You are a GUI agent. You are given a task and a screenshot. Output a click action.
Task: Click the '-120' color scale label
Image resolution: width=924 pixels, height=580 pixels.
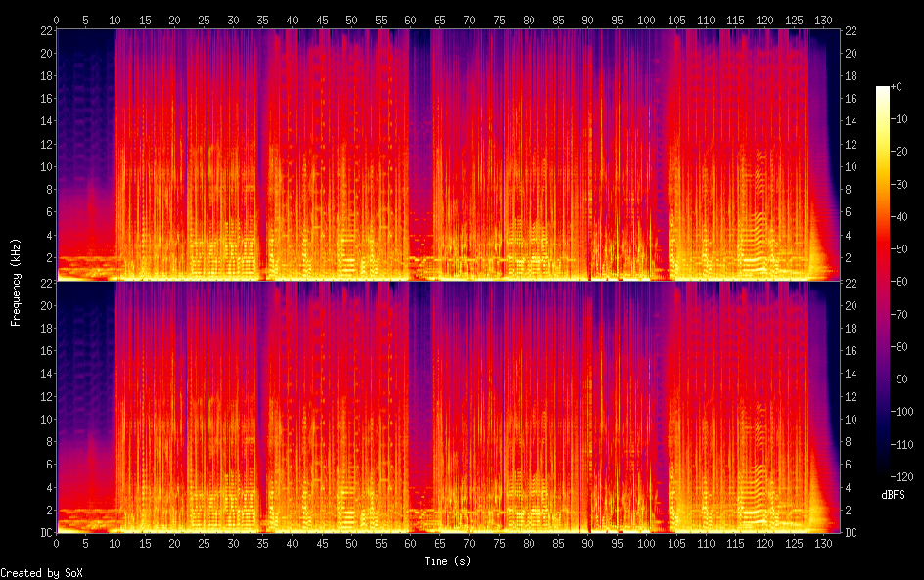point(901,477)
